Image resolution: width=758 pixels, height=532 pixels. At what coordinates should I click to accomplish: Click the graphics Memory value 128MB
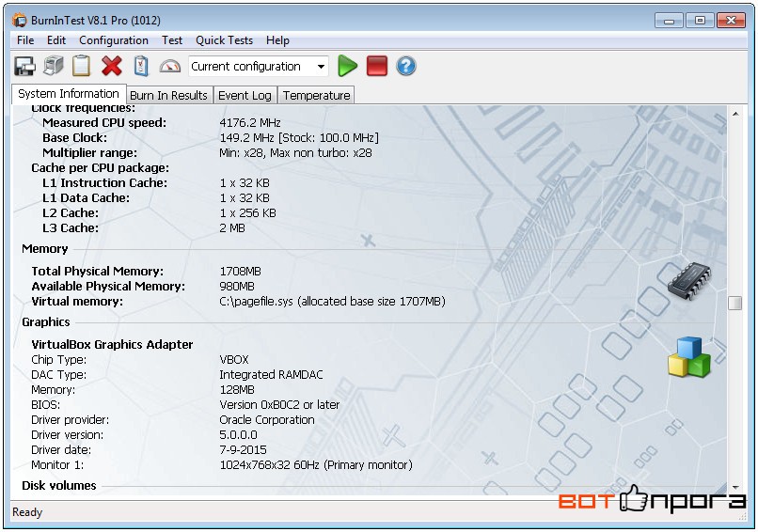(237, 389)
